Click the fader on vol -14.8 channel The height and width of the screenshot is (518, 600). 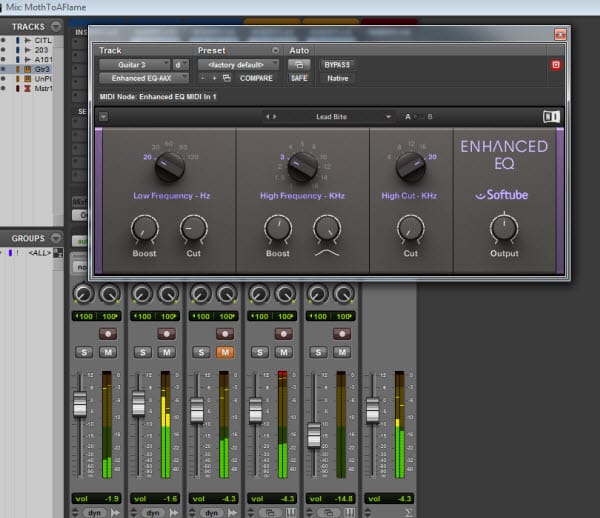[x=314, y=435]
